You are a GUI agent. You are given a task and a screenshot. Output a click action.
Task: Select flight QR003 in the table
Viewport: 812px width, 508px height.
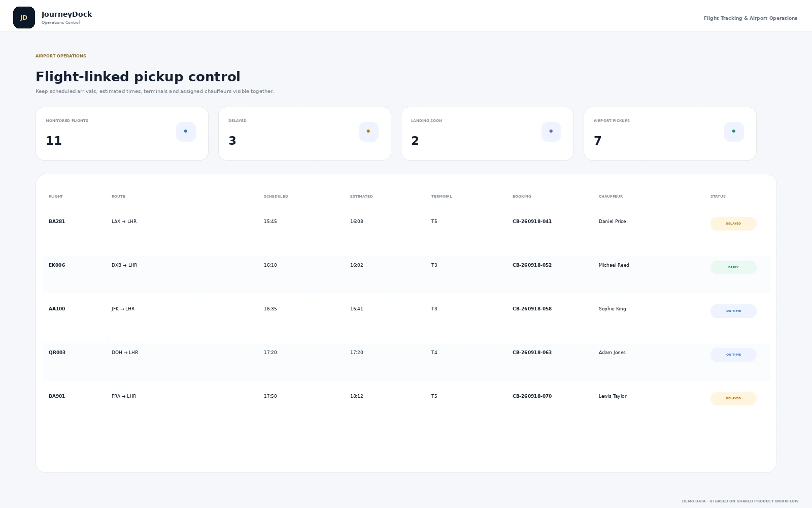[x=57, y=353]
